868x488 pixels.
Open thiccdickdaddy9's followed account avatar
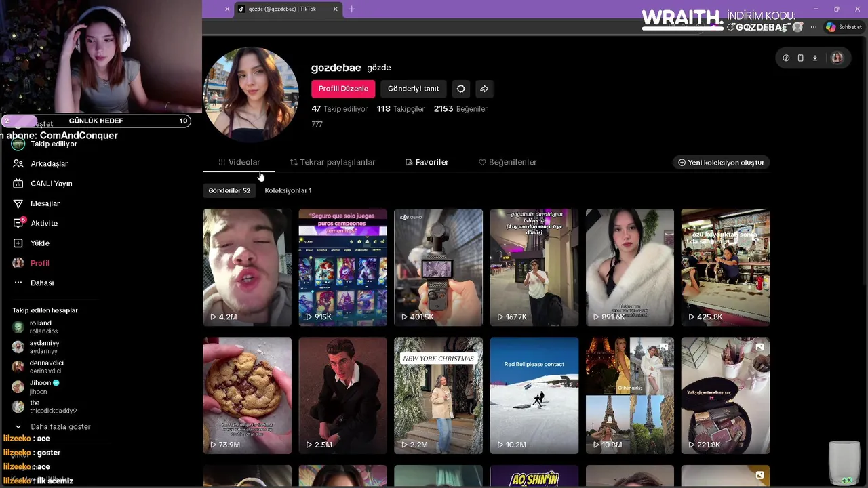point(18,407)
